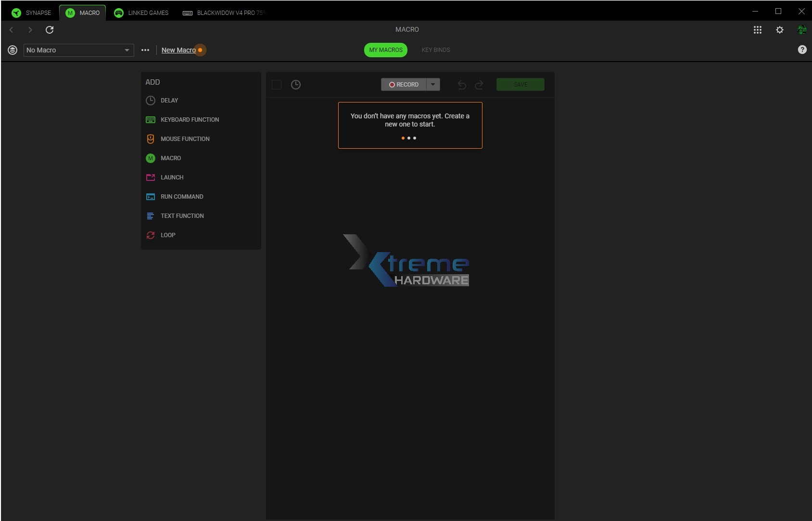Open the Linked Games tab
Viewport: 812px width, 521px height.
(x=141, y=13)
